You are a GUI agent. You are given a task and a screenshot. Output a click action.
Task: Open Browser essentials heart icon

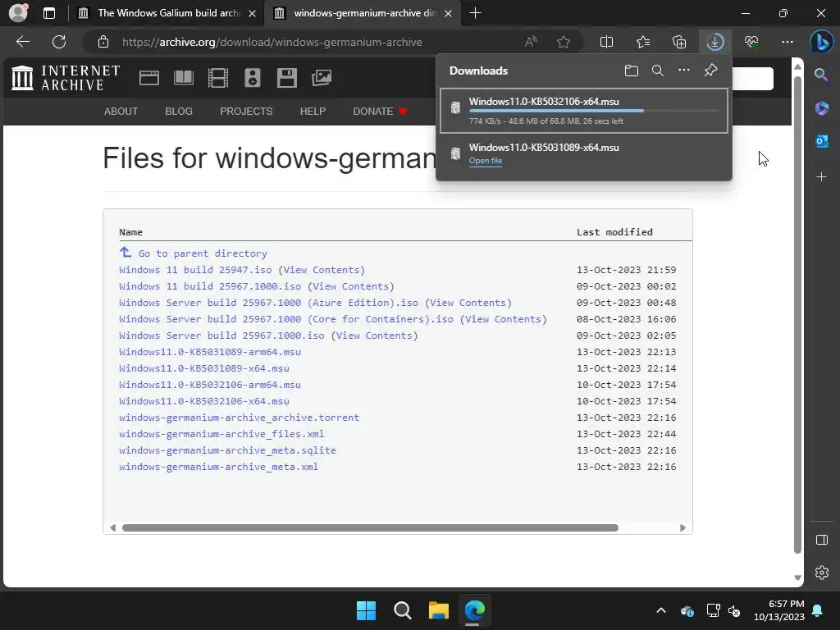tap(751, 42)
